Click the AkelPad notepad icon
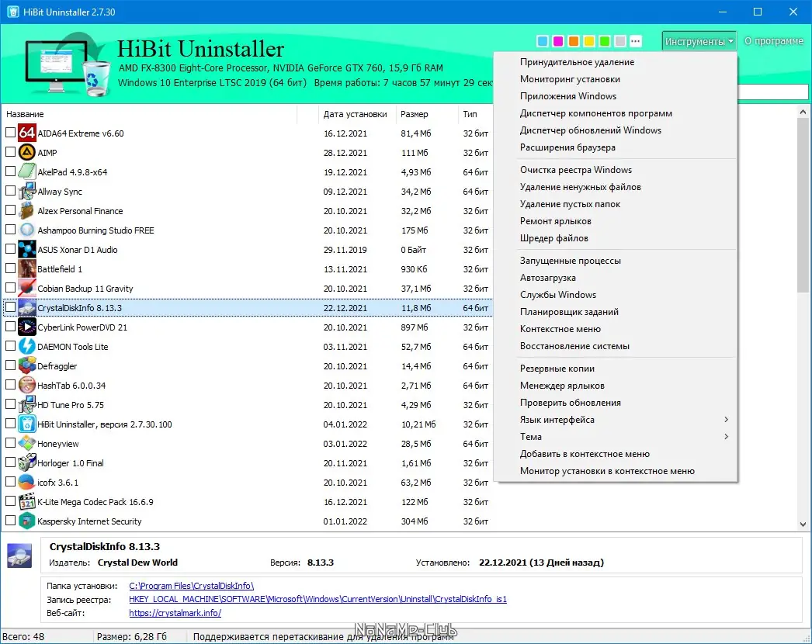 (27, 172)
